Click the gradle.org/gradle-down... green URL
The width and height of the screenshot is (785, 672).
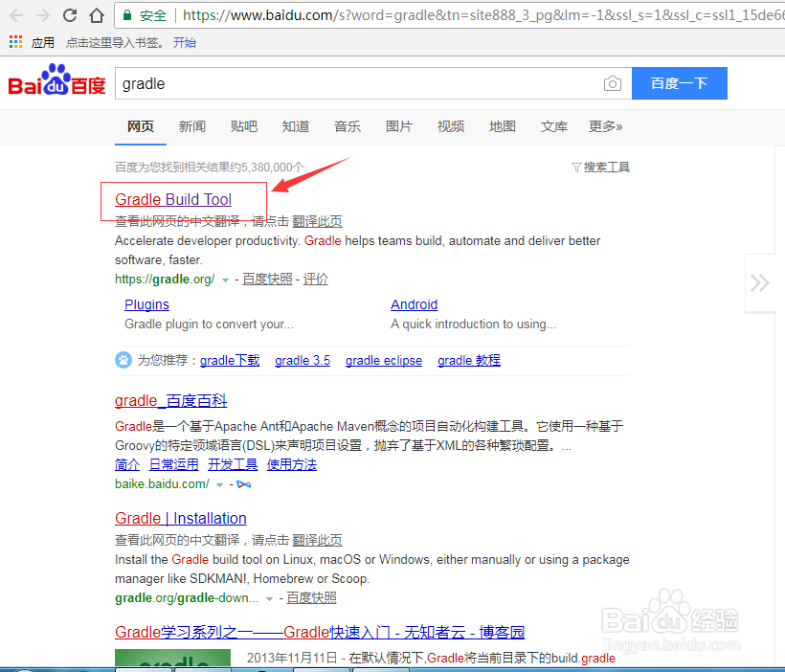pos(187,598)
